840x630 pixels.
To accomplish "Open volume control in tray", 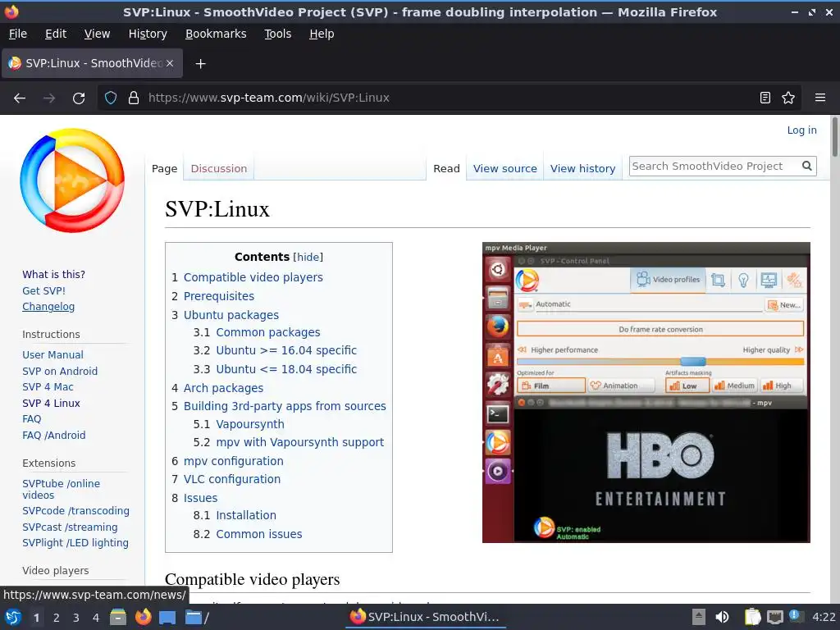I will [722, 617].
